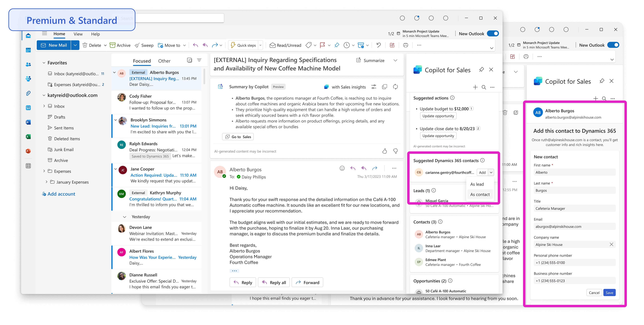The width and height of the screenshot is (644, 325).
Task: Collapse the Favorites section
Action: 44,63
